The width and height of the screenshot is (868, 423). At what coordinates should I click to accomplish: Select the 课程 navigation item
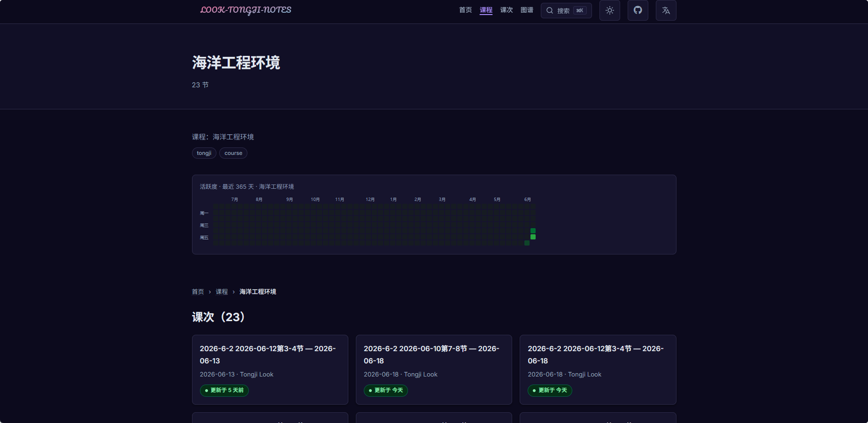486,10
